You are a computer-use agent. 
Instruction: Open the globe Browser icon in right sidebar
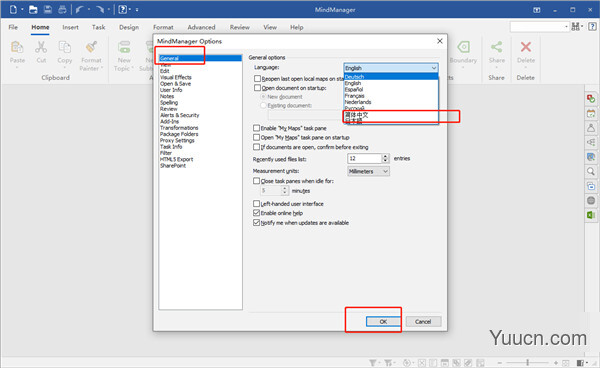pos(591,200)
